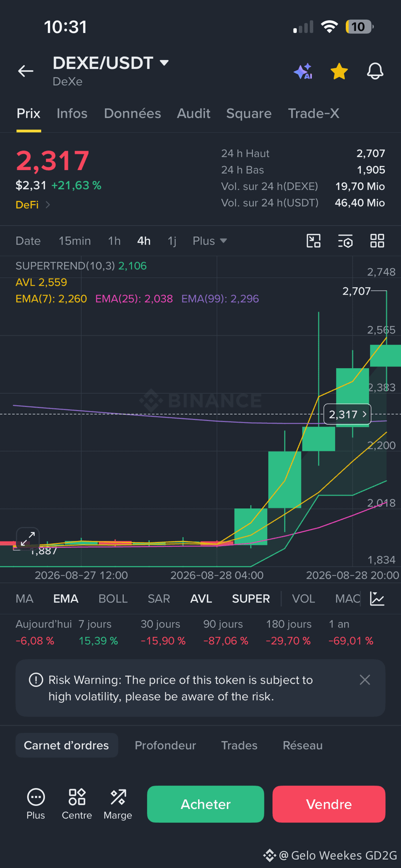This screenshot has height=868, width=401.
Task: Select the 1h timeframe
Action: click(114, 241)
